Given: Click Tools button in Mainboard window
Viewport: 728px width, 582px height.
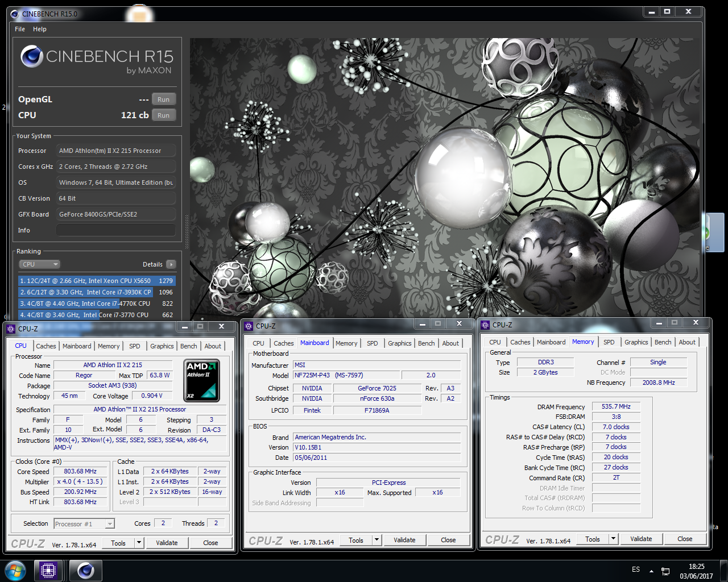Looking at the screenshot, I should 356,540.
